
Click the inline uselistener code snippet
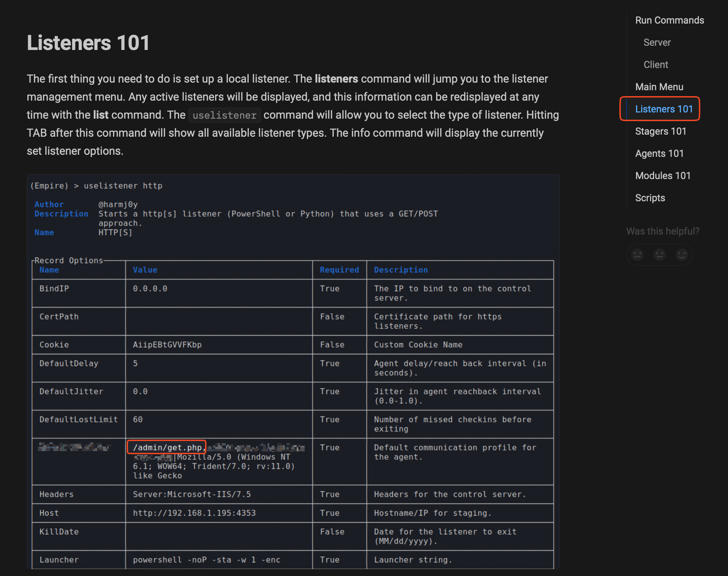(225, 115)
